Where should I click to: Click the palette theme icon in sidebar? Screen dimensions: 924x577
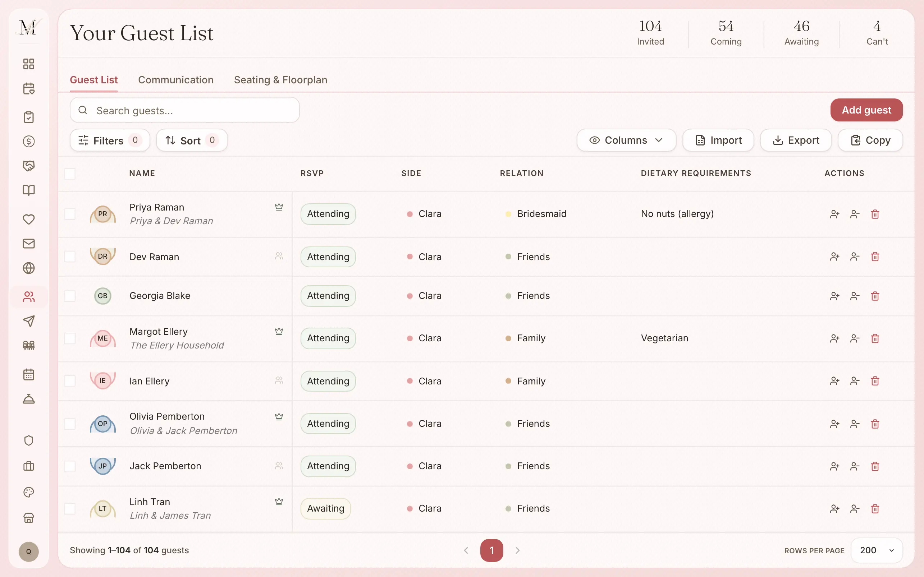[x=29, y=492]
